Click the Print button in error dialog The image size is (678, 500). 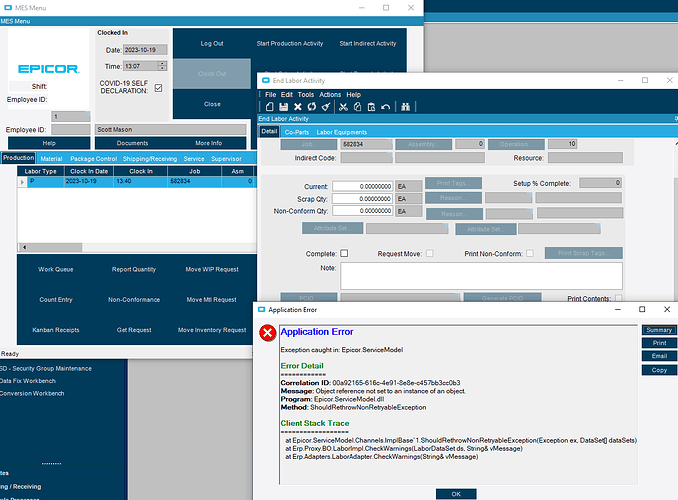(659, 343)
